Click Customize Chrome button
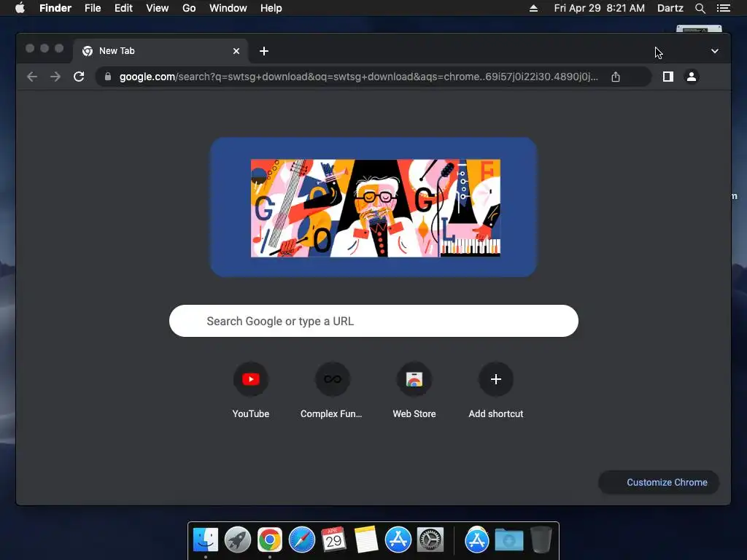Screen dimensions: 747x560 tap(659, 483)
